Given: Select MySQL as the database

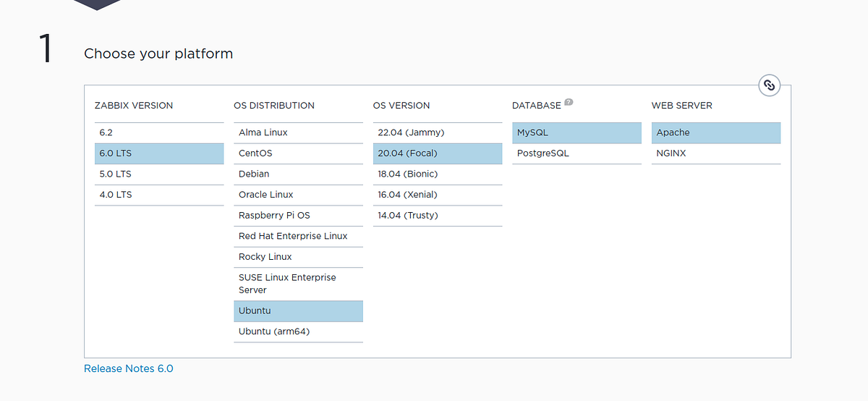Looking at the screenshot, I should click(x=576, y=132).
